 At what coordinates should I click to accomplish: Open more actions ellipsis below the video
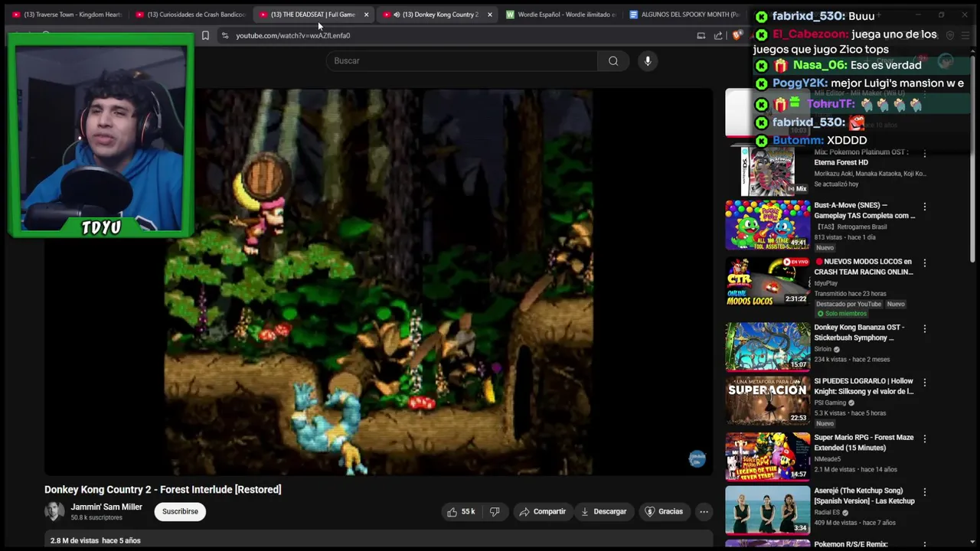click(x=704, y=511)
